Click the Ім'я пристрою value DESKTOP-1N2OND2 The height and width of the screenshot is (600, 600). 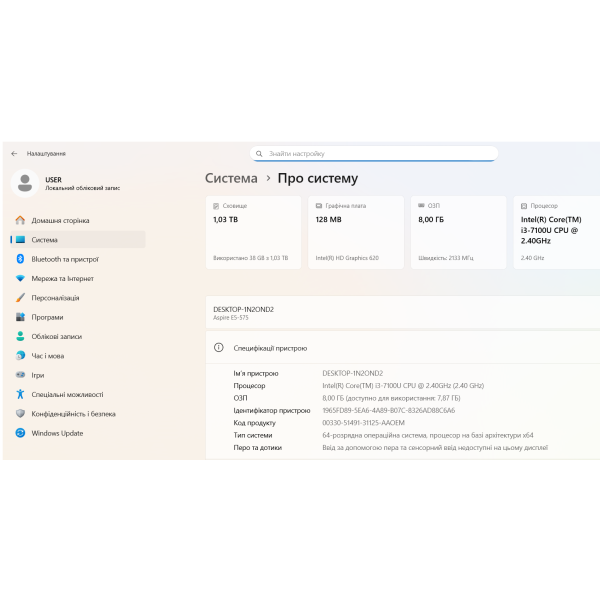click(x=352, y=373)
